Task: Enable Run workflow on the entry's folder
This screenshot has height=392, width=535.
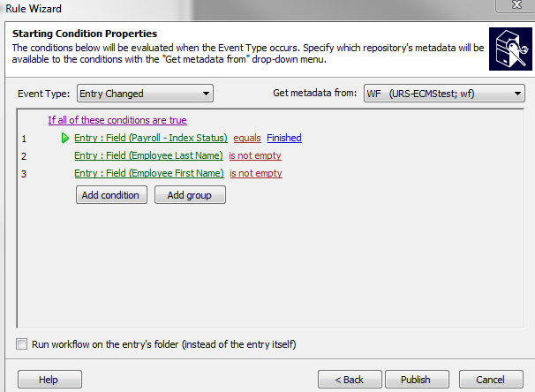Action: click(21, 344)
